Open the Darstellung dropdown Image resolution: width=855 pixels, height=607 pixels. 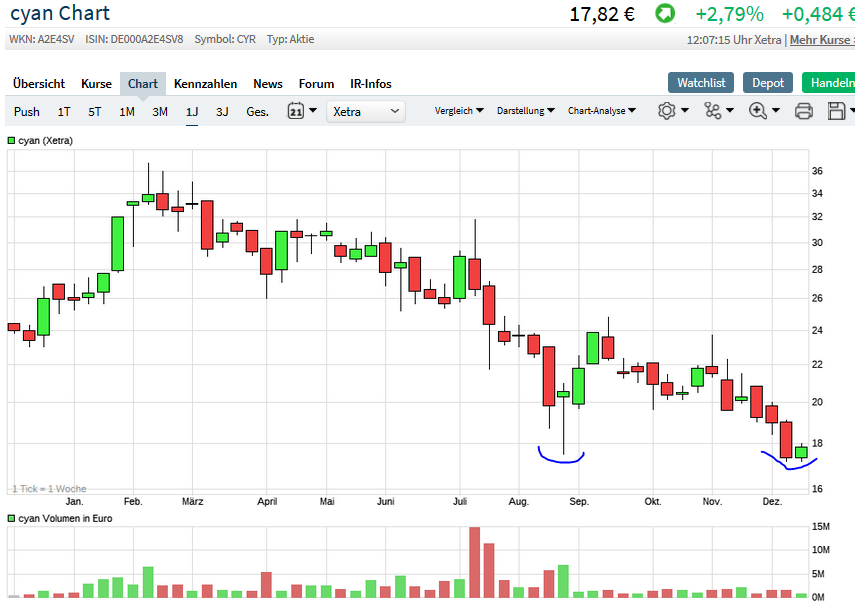tap(526, 111)
